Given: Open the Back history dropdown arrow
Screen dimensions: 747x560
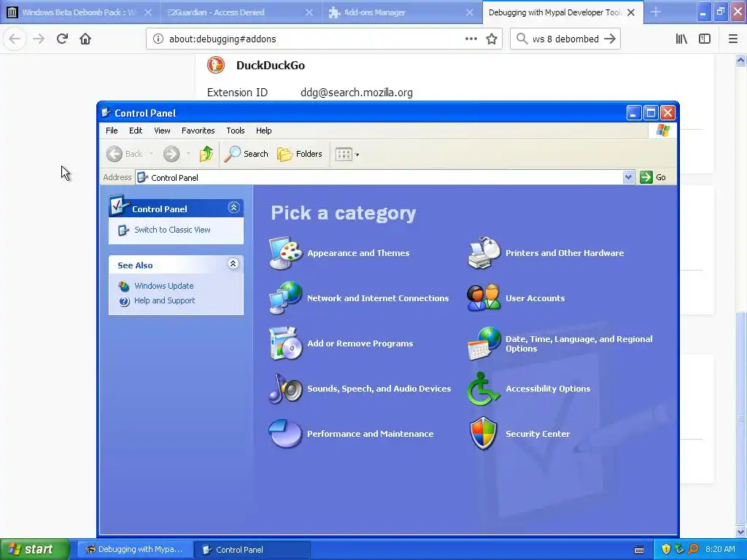Looking at the screenshot, I should (x=151, y=154).
